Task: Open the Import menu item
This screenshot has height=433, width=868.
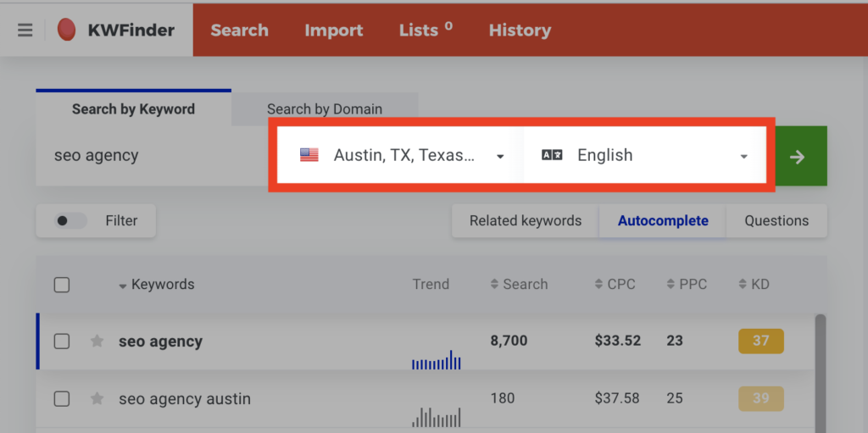Action: coord(334,31)
